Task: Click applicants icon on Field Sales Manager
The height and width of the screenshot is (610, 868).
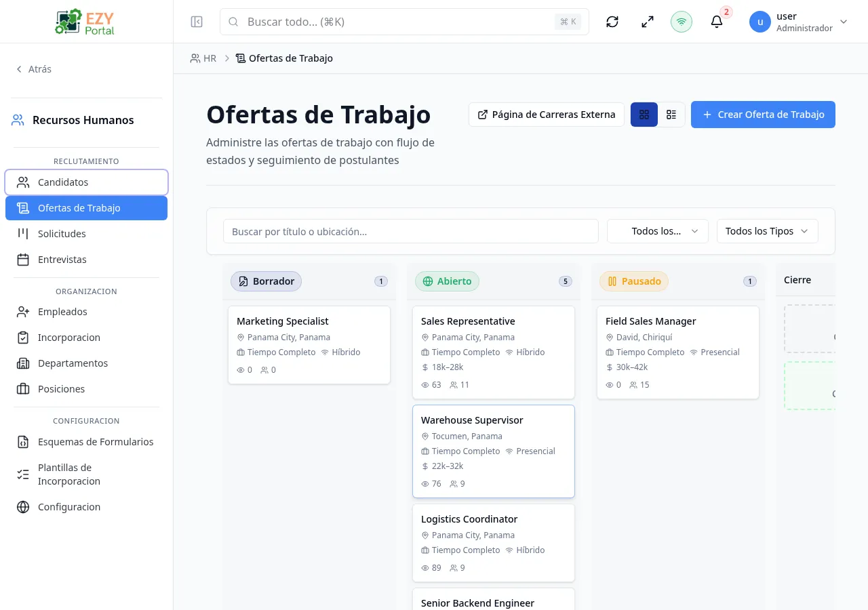Action: [633, 385]
